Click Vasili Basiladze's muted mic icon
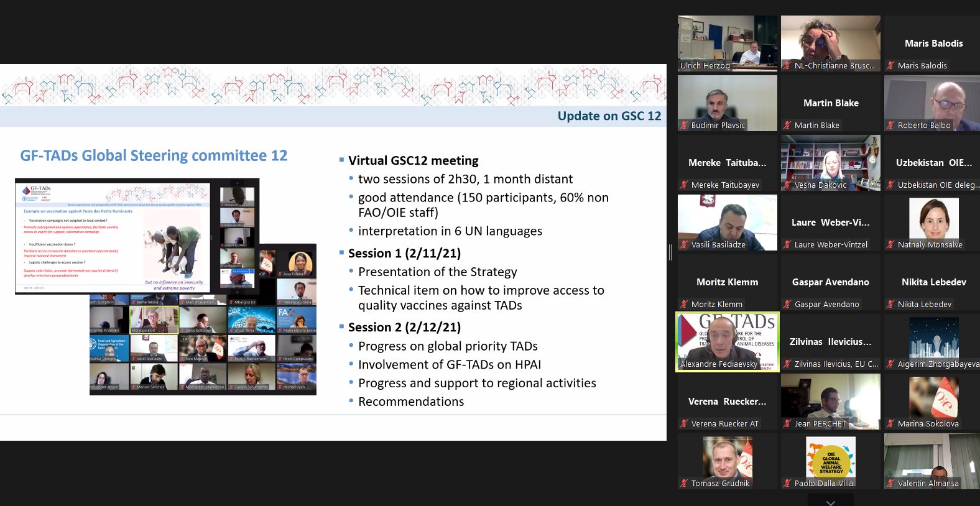This screenshot has width=980, height=506. [x=684, y=244]
